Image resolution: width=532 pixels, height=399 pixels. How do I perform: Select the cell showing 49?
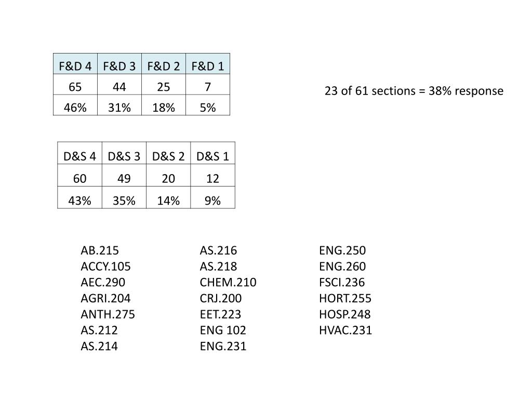tap(124, 176)
